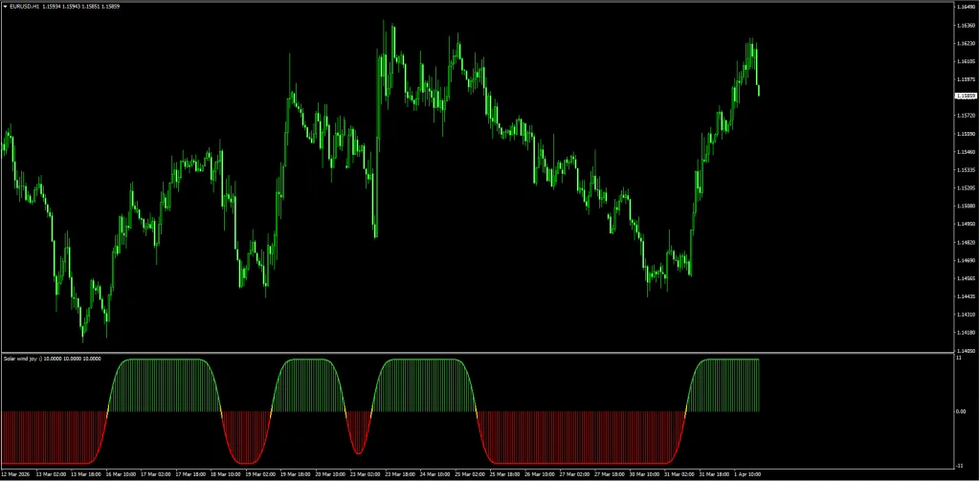
Task: Click price scale value 1.14690
Action: tap(966, 260)
